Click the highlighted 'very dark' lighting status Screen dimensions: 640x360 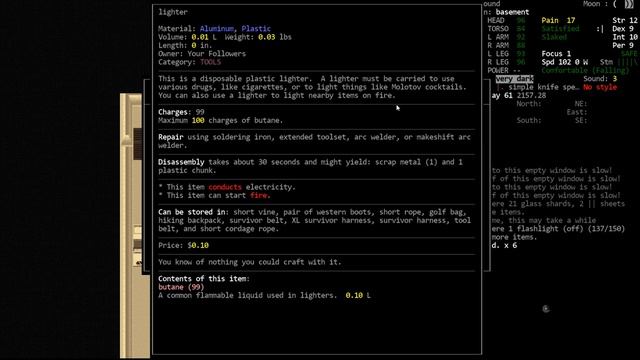[x=514, y=79]
